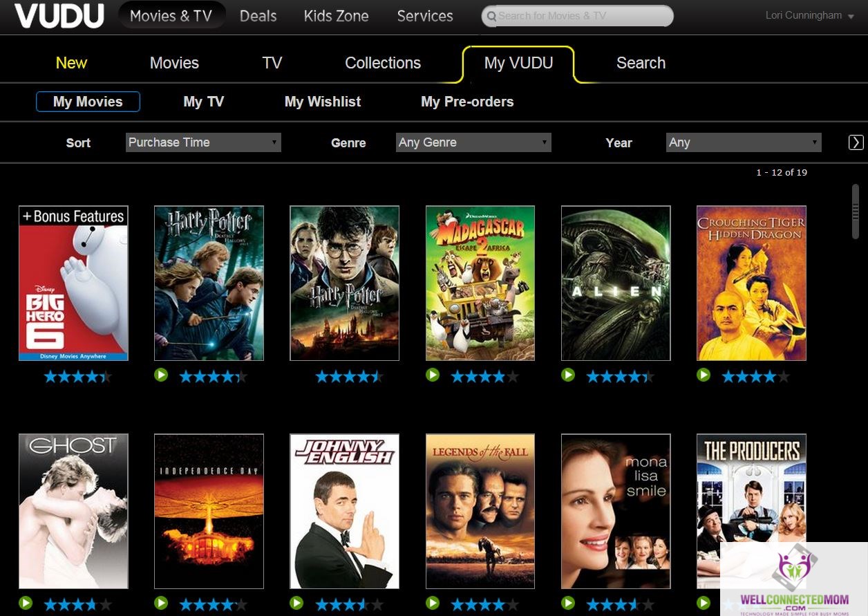Click star rating under Alien
868x616 pixels.
click(620, 377)
